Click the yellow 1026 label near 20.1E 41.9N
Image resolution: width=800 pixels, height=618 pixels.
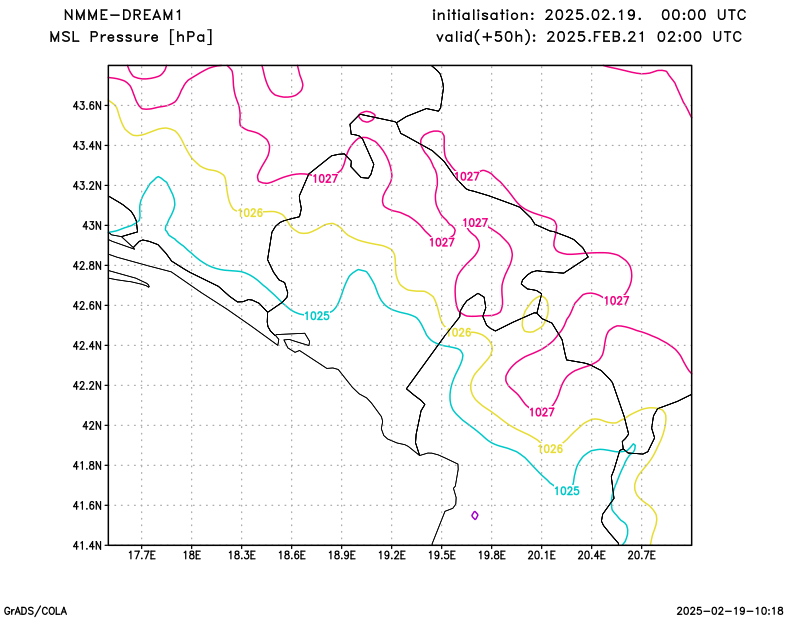pos(551,449)
